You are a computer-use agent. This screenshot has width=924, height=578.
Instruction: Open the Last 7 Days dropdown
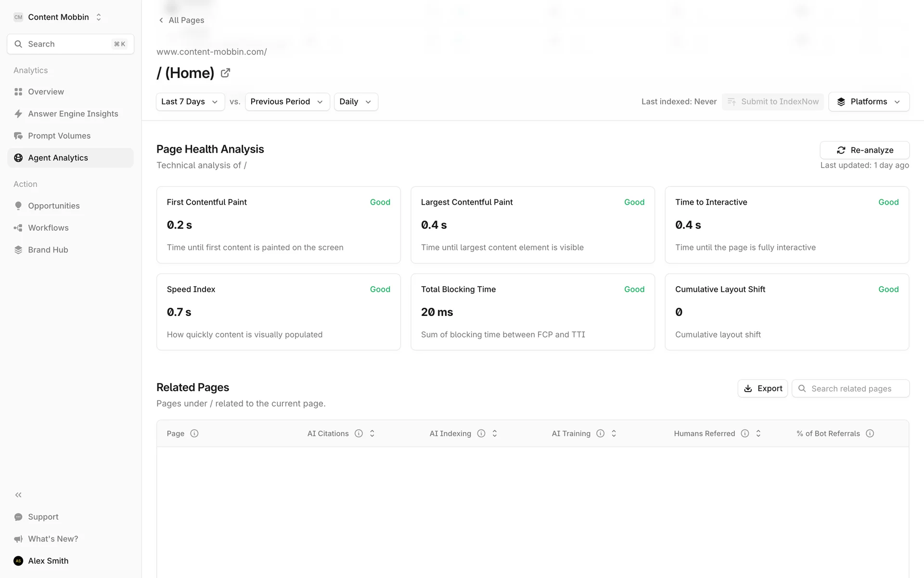(190, 102)
